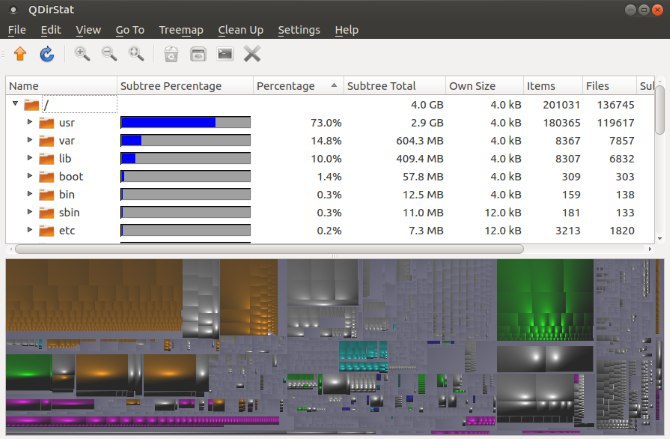
Task: Collapse the root / directory
Action: coord(15,103)
